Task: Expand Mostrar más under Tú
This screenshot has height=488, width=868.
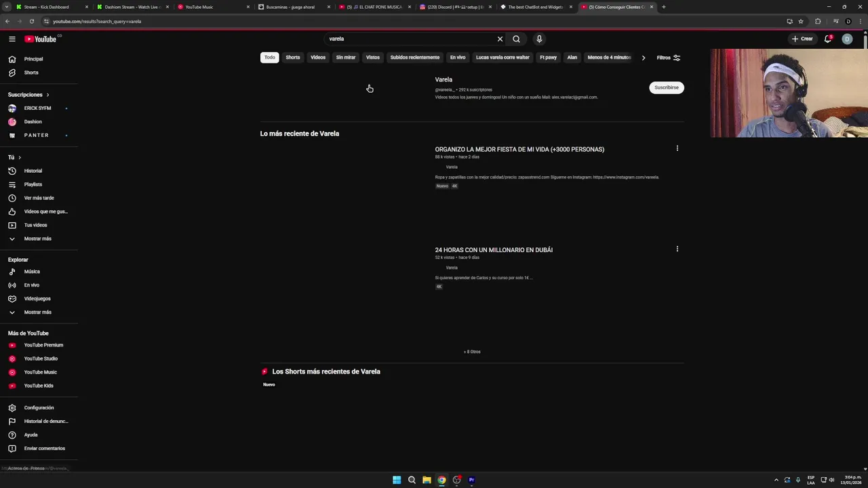Action: (x=39, y=239)
